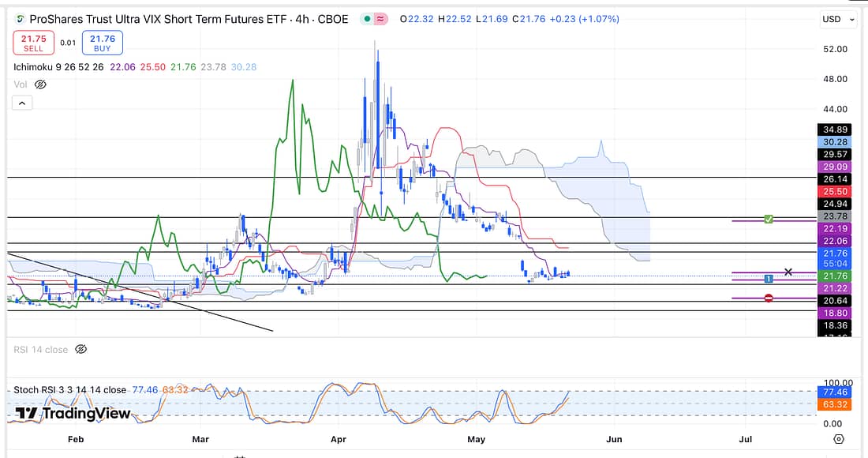
Task: Click the +0.23 (+1.07%) change value
Action: [585, 19]
